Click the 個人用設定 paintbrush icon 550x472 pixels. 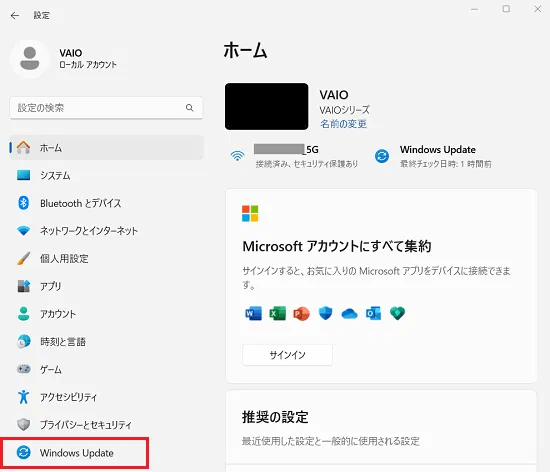click(24, 258)
